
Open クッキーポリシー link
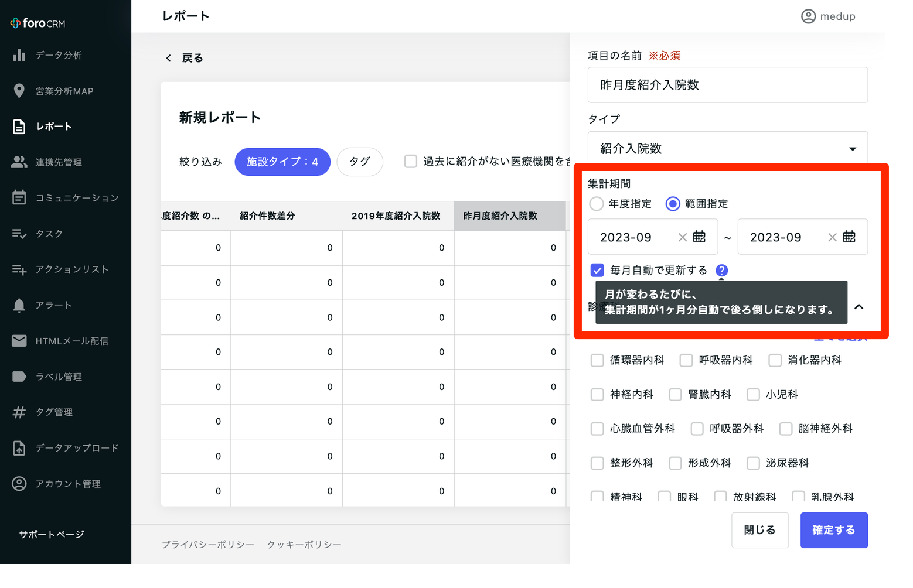pos(304,545)
